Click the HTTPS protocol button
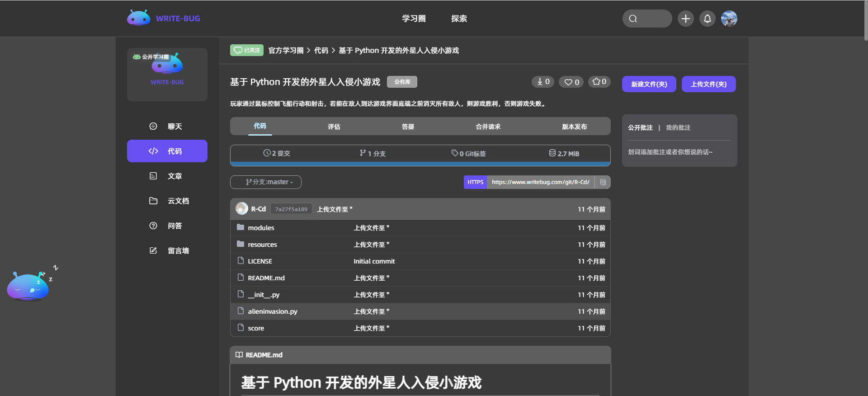Image resolution: width=868 pixels, height=396 pixels. point(476,182)
